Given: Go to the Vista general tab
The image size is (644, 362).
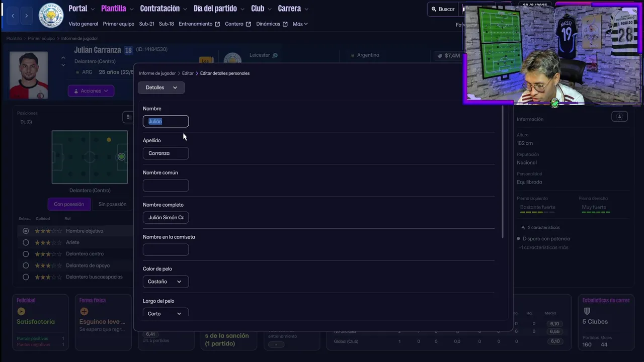Looking at the screenshot, I should [83, 24].
